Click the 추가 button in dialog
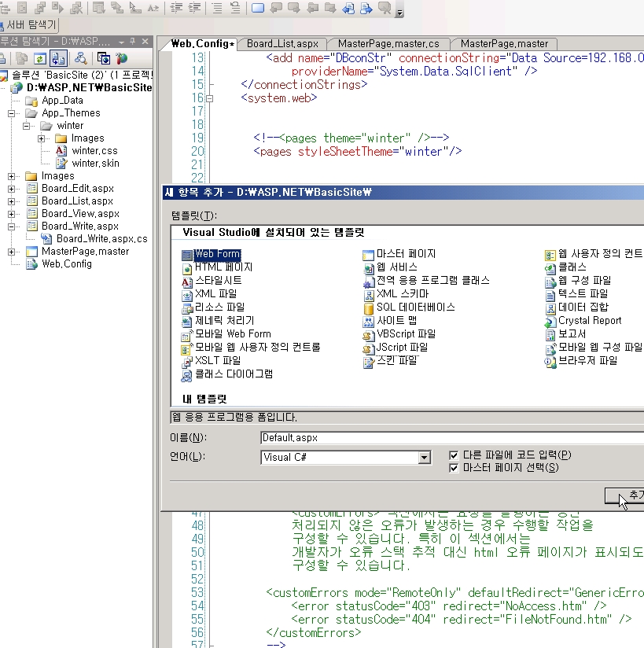The image size is (644, 648). (x=624, y=495)
